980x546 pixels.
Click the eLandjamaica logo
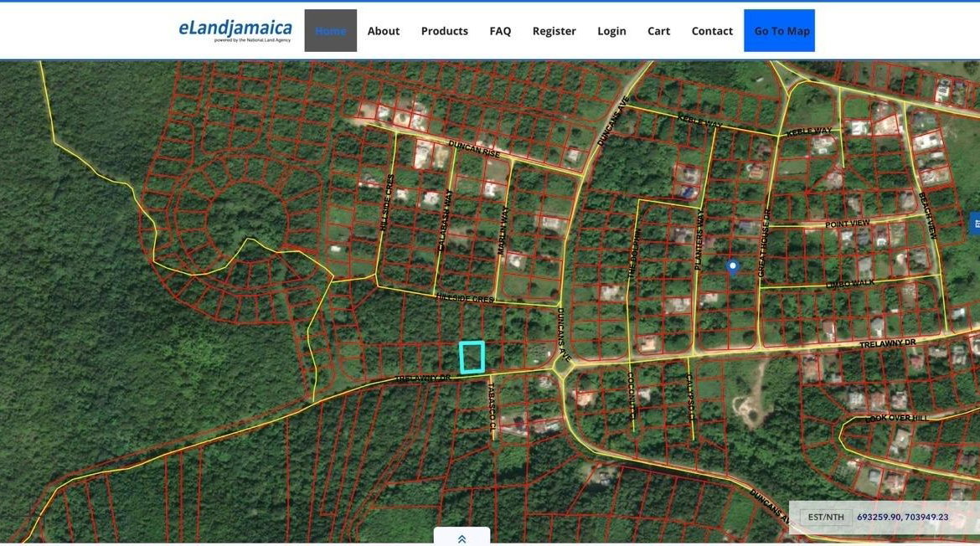click(233, 28)
